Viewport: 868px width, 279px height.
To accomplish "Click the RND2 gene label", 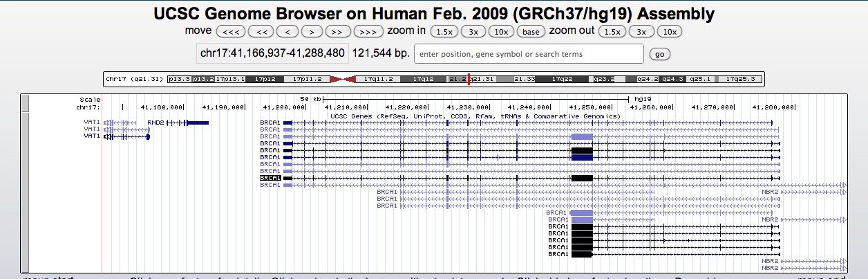I will (x=155, y=123).
